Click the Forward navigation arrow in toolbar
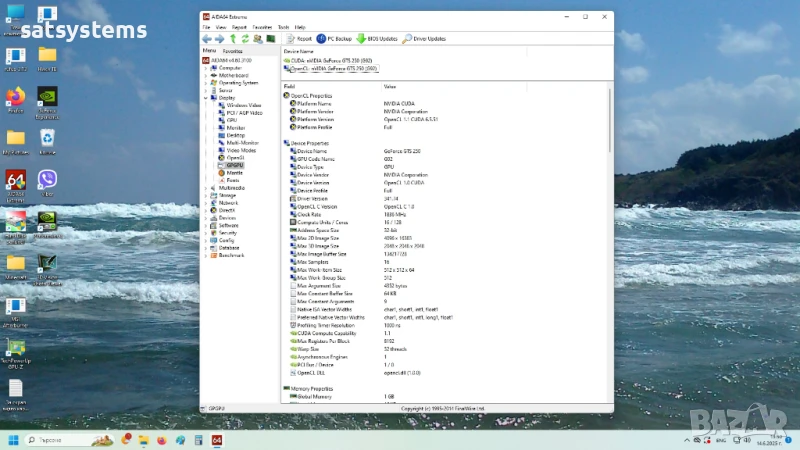Image resolution: width=800 pixels, height=450 pixels. 219,38
